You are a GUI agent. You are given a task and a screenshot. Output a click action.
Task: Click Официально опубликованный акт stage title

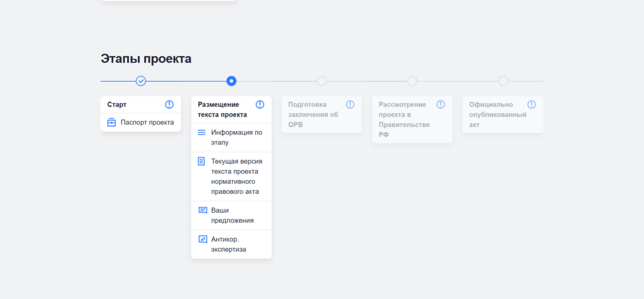pos(498,115)
